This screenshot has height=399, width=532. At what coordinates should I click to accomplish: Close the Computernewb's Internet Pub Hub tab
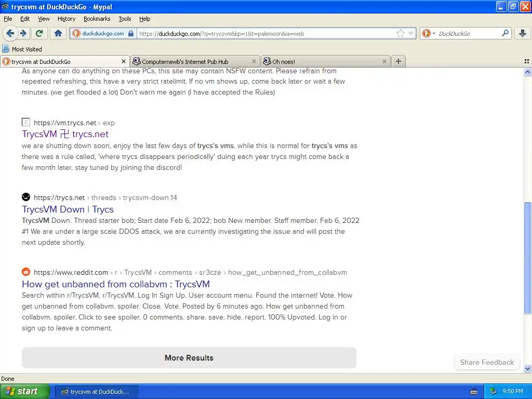coord(254,61)
